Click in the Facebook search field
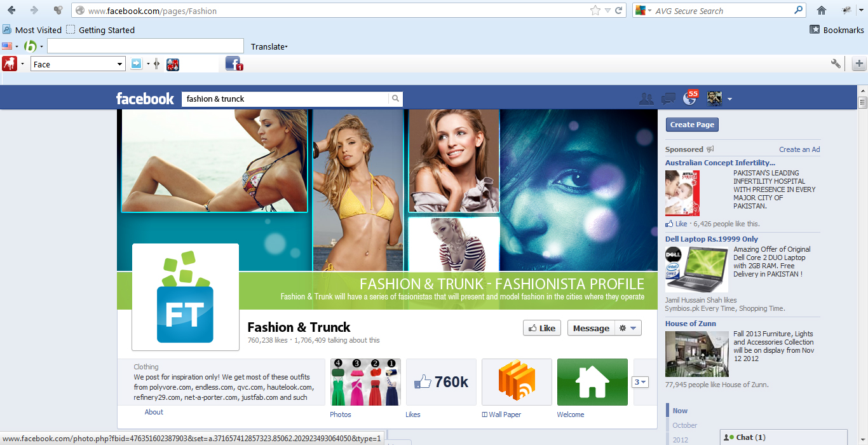The width and height of the screenshot is (868, 445). click(285, 99)
